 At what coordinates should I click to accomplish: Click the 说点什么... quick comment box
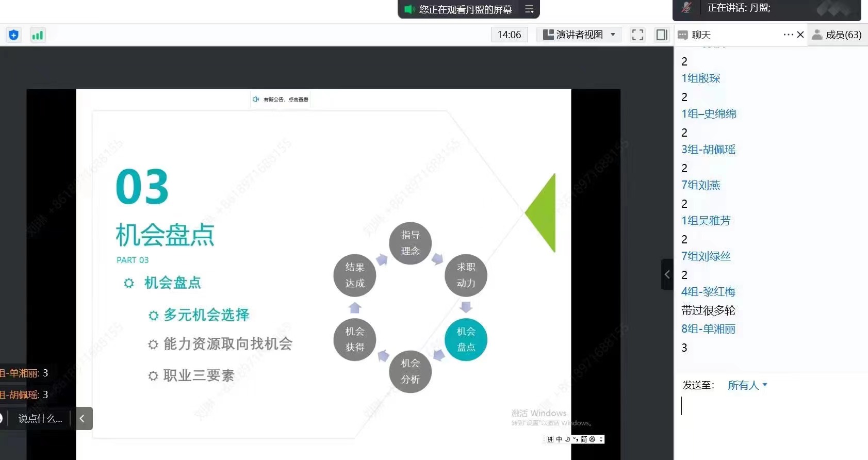click(40, 419)
